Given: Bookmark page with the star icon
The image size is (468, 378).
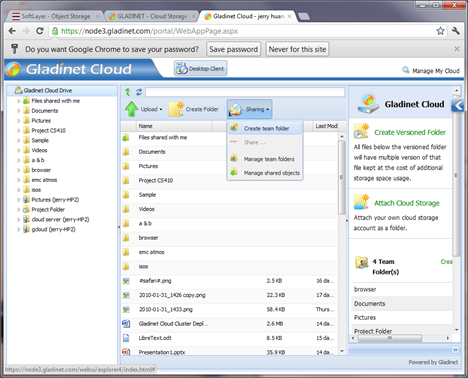Looking at the screenshot, I should coord(440,31).
